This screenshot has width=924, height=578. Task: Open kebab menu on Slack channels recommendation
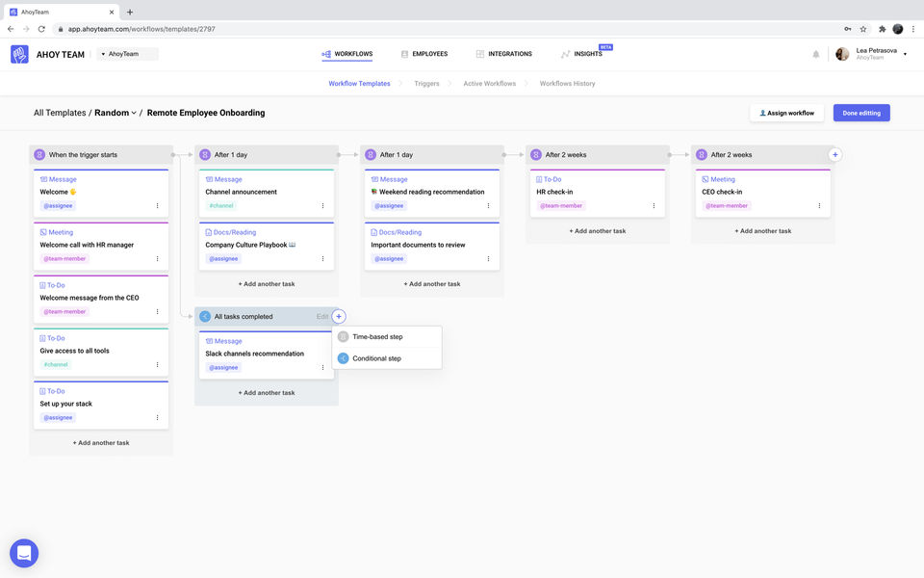[323, 367]
